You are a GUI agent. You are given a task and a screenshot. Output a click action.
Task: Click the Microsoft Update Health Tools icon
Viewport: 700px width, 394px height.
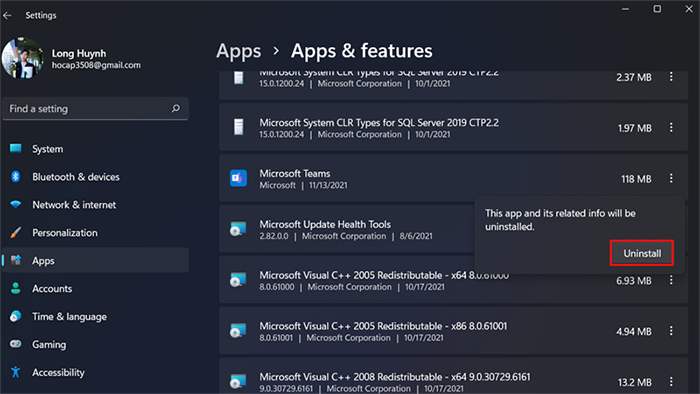[238, 229]
